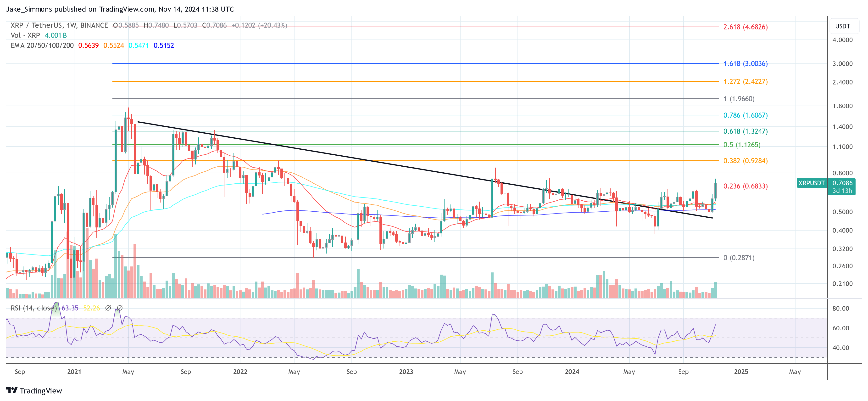Screen dimensions: 868x401
Task: Click the EMA 100 value 0.5471
Action: [139, 45]
